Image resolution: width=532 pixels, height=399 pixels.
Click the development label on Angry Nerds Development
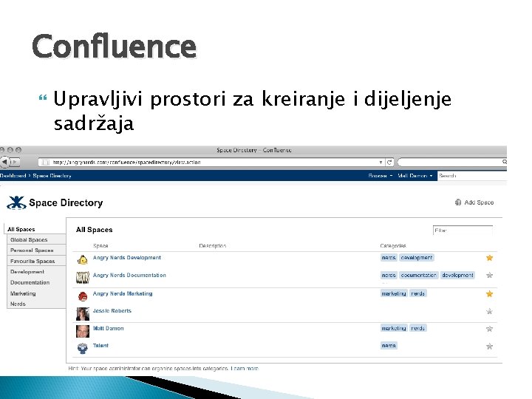click(x=416, y=258)
